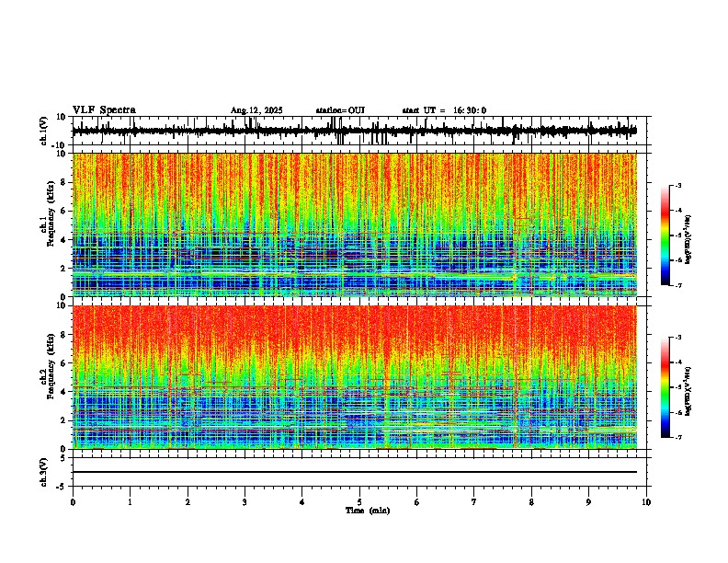
Task: Click the log(PSD) label beside the ch.2 color bar
Action: click(x=688, y=391)
